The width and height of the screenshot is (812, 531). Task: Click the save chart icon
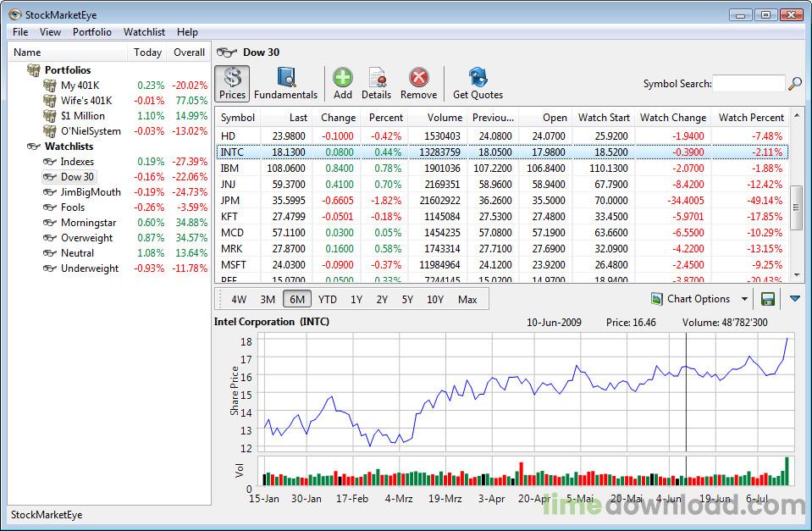click(x=769, y=298)
